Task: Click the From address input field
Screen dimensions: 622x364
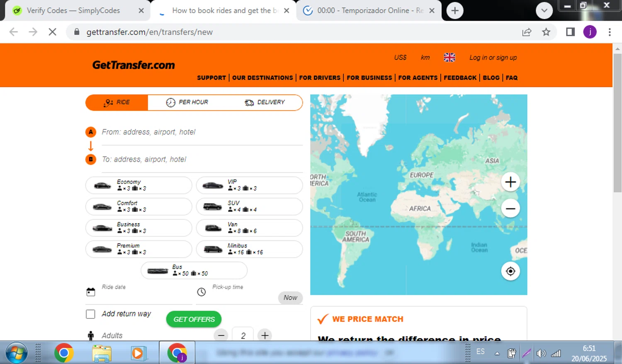Action: point(202,132)
